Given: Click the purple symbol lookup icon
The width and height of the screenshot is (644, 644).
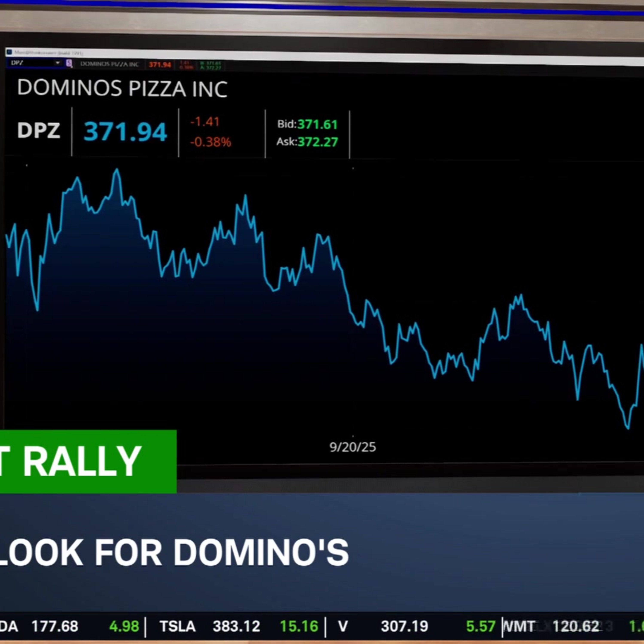Looking at the screenshot, I should pyautogui.click(x=69, y=63).
